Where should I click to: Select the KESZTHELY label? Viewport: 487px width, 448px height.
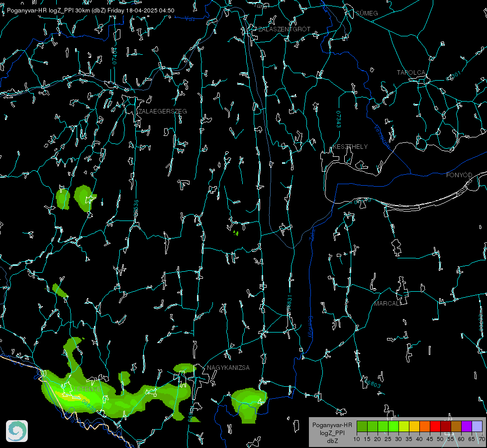pos(350,146)
